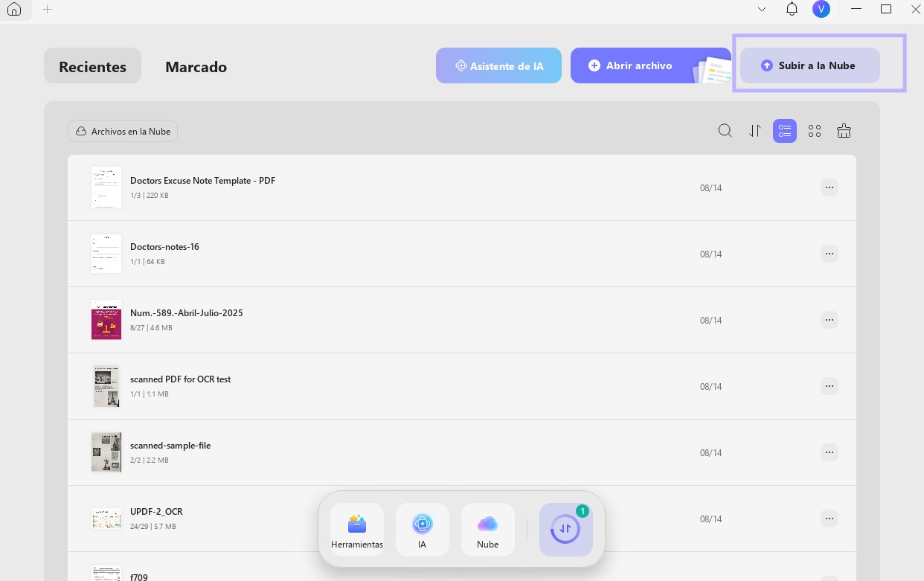924x581 pixels.
Task: Open more options for Num.-589.-Abril-Julio-2025
Action: click(830, 320)
